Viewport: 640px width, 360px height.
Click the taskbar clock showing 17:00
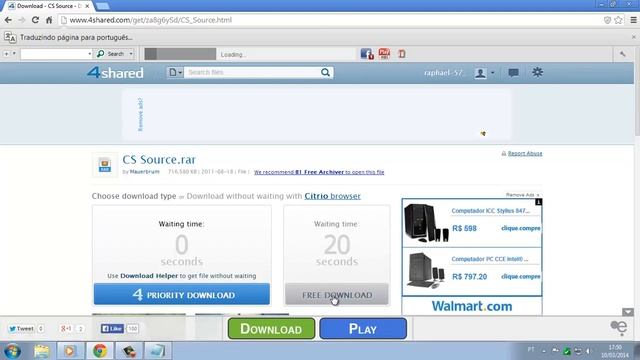point(614,351)
